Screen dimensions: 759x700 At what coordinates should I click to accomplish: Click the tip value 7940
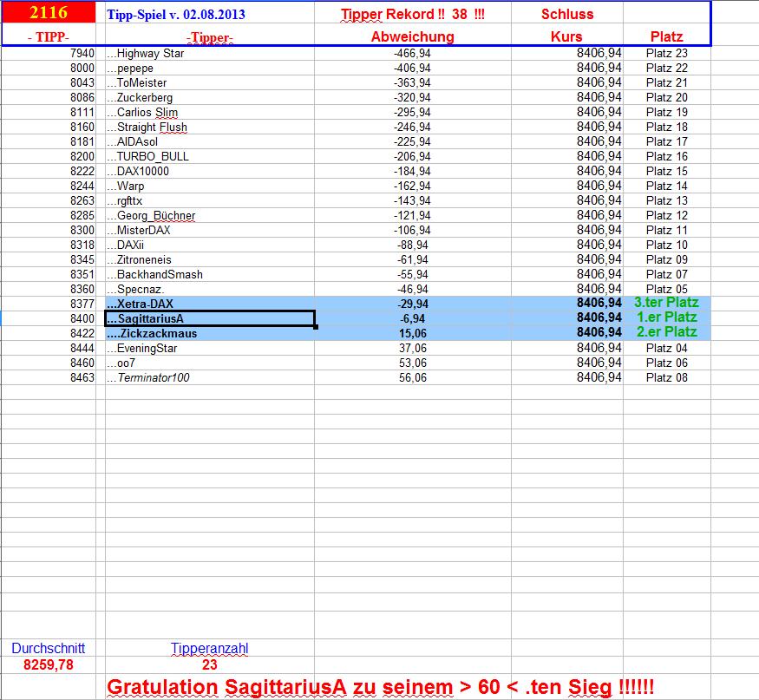82,53
